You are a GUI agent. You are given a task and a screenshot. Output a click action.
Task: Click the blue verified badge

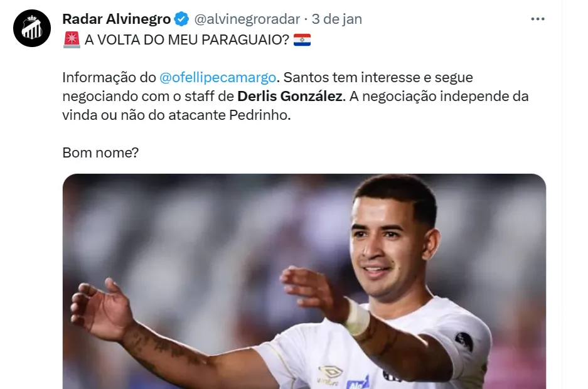click(182, 19)
